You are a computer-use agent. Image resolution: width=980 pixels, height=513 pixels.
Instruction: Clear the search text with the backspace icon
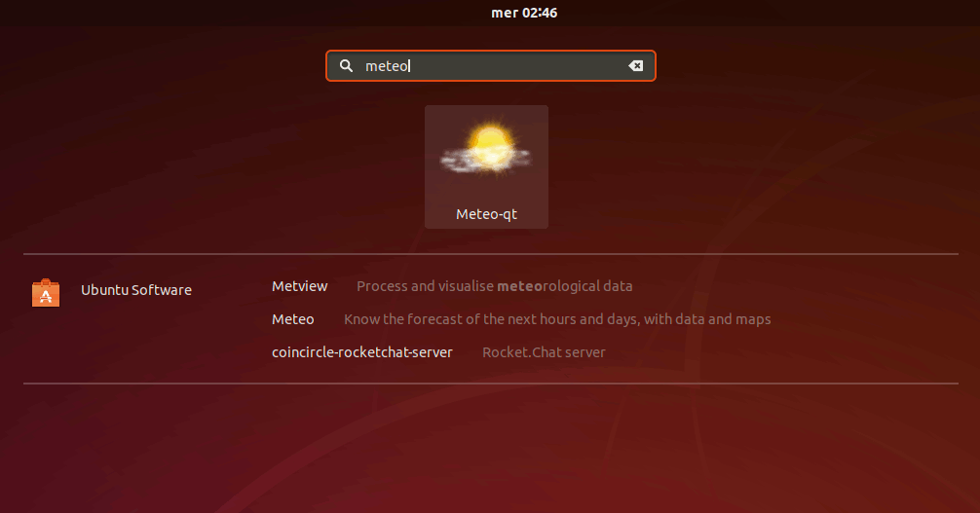pyautogui.click(x=635, y=65)
